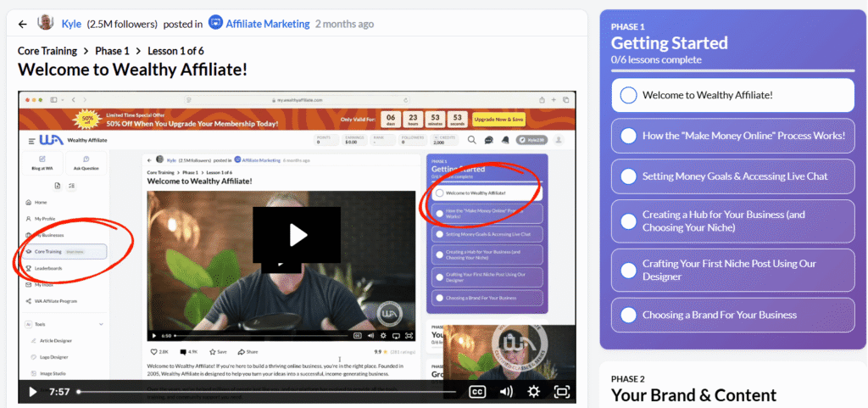The height and width of the screenshot is (408, 868).
Task: Mark 'Setting Money Goals & Accessing Live Chat' circle
Action: pyautogui.click(x=628, y=176)
